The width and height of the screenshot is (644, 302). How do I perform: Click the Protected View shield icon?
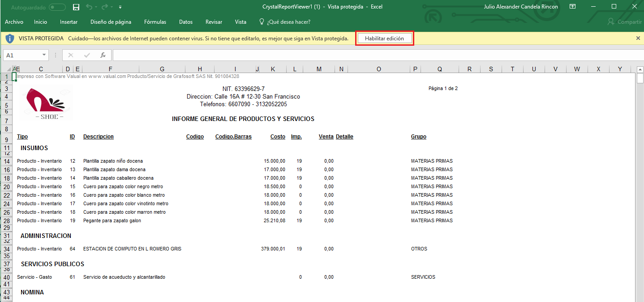pos(10,39)
